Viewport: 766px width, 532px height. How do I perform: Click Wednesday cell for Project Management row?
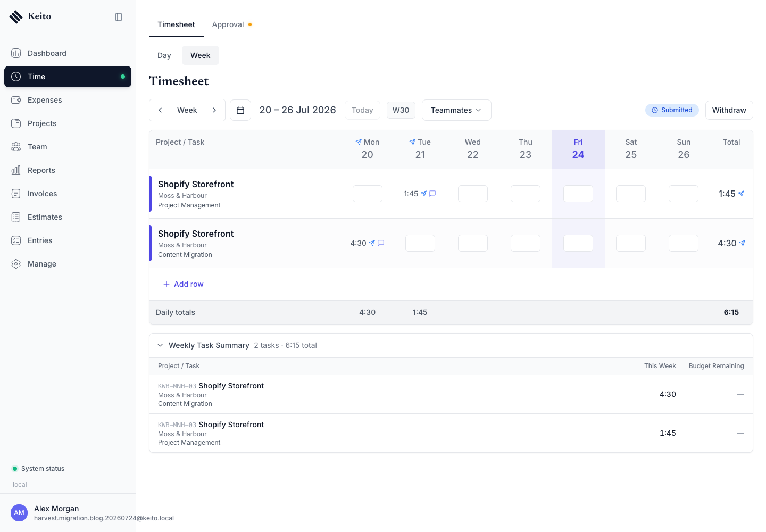[473, 194]
